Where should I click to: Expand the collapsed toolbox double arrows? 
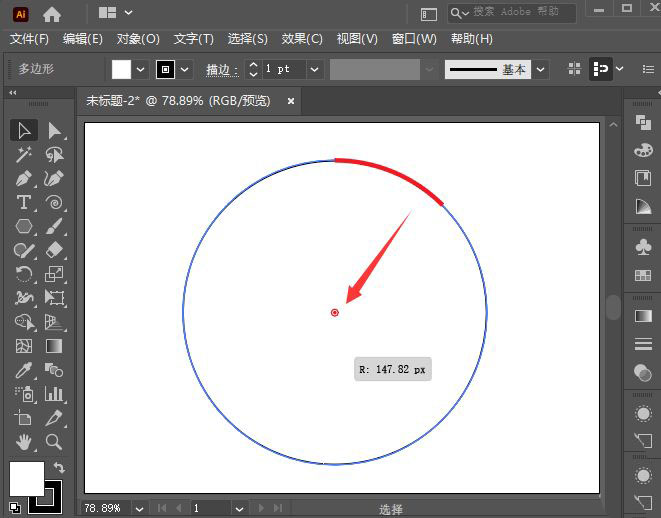(x=13, y=93)
